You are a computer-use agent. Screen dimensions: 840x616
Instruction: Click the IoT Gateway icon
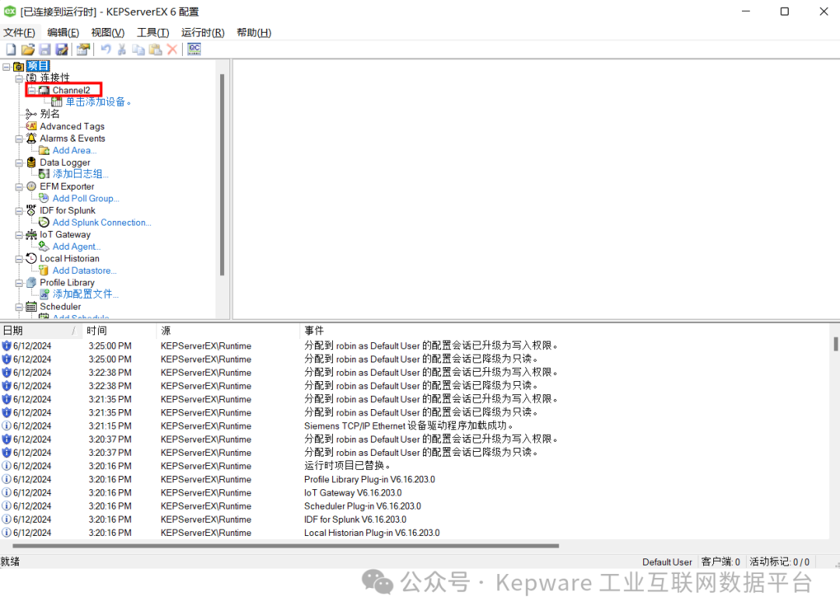pos(31,235)
